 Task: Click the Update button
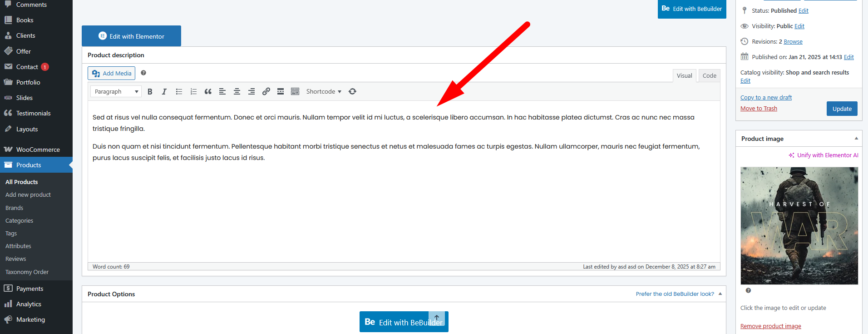tap(842, 109)
